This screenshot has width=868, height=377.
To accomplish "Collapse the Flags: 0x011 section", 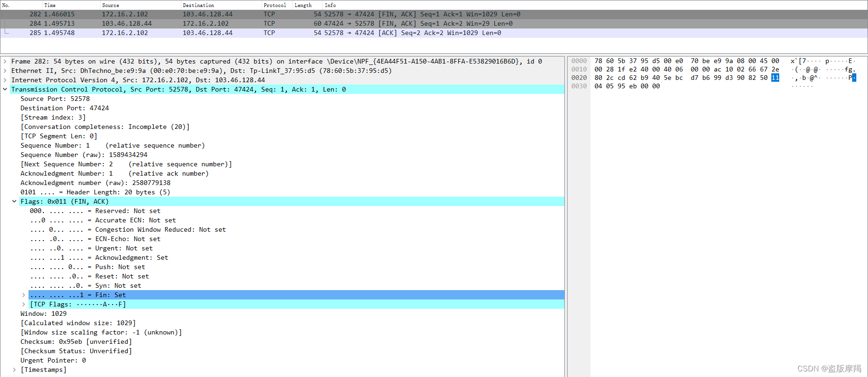I will tap(14, 201).
